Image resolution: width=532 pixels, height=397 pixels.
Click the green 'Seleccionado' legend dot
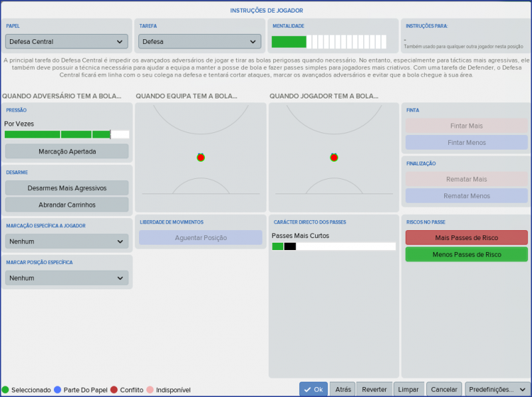pyautogui.click(x=5, y=390)
